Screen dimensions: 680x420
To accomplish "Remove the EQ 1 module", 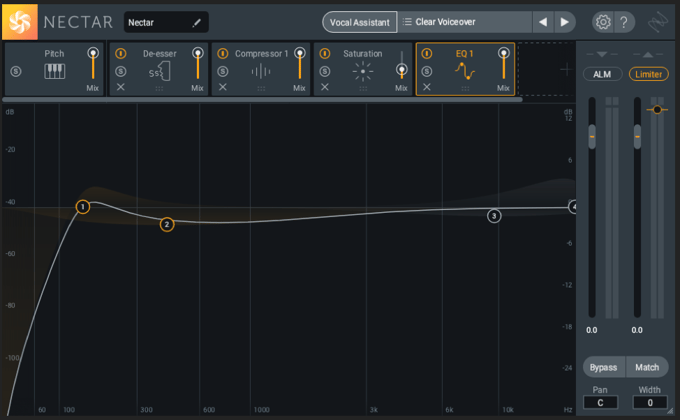I will [427, 87].
